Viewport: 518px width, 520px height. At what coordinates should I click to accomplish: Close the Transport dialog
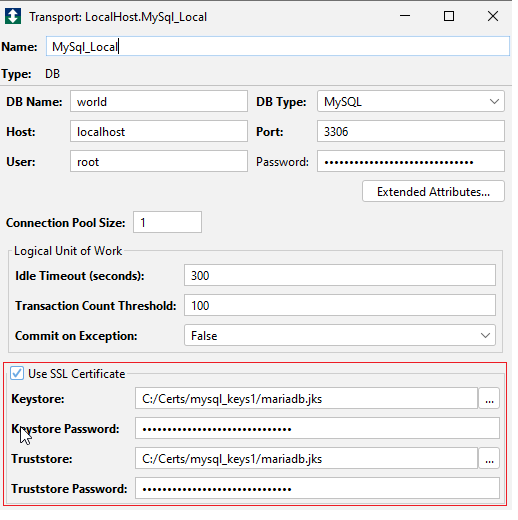point(493,16)
